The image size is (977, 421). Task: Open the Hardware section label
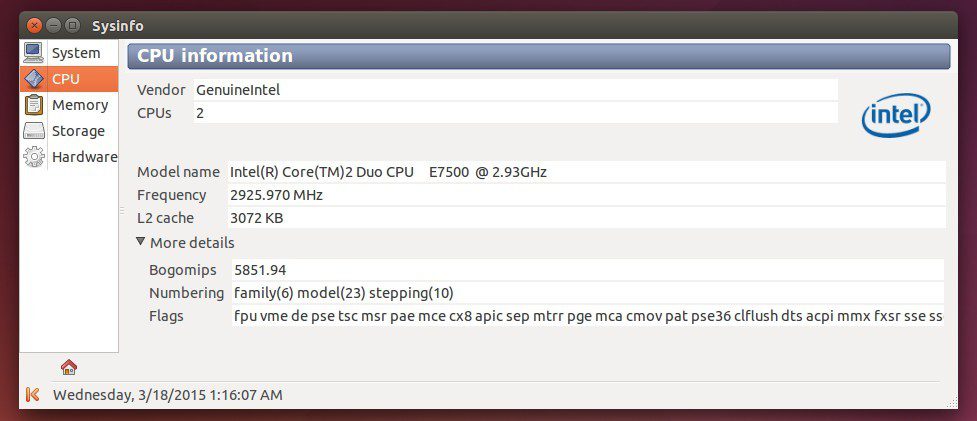click(x=84, y=157)
